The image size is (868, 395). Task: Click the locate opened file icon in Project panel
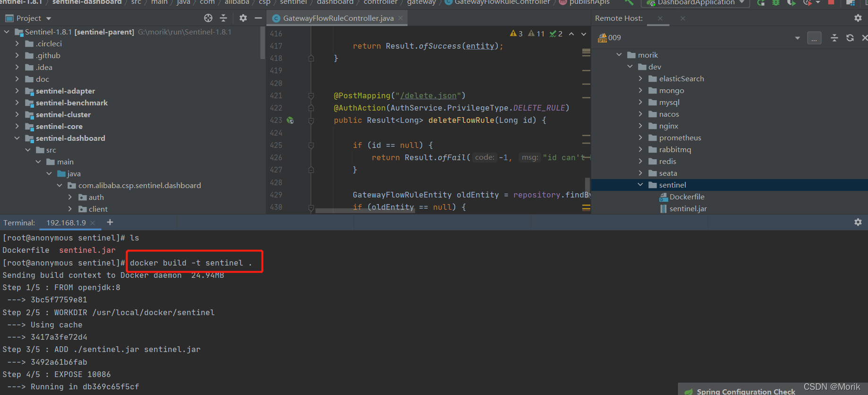pyautogui.click(x=208, y=18)
